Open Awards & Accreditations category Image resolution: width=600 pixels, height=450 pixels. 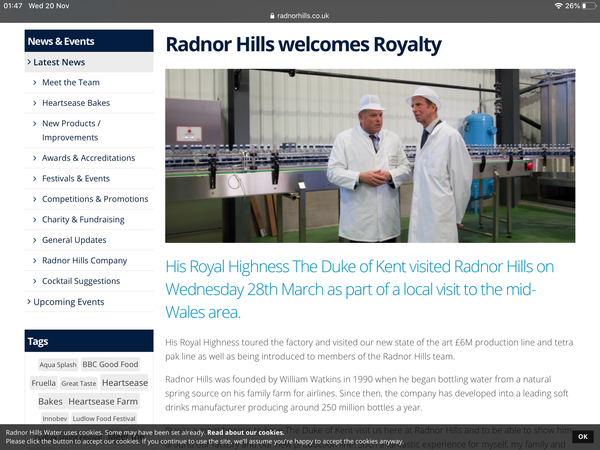(x=88, y=158)
